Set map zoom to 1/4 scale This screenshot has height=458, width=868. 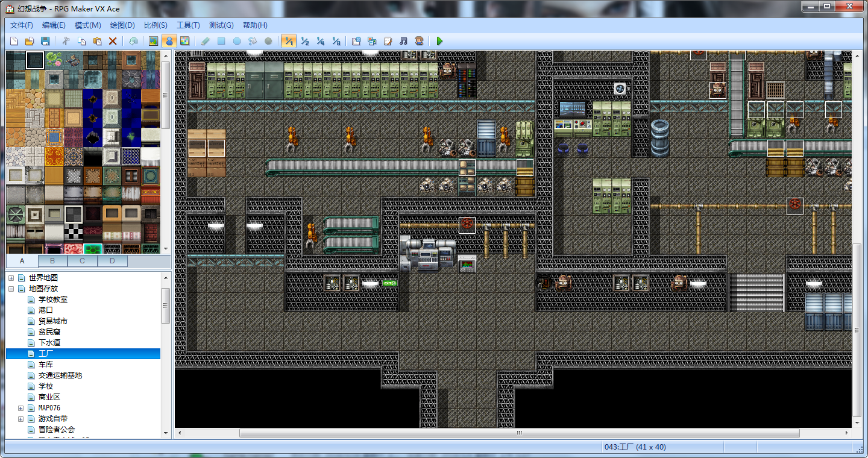coord(320,41)
